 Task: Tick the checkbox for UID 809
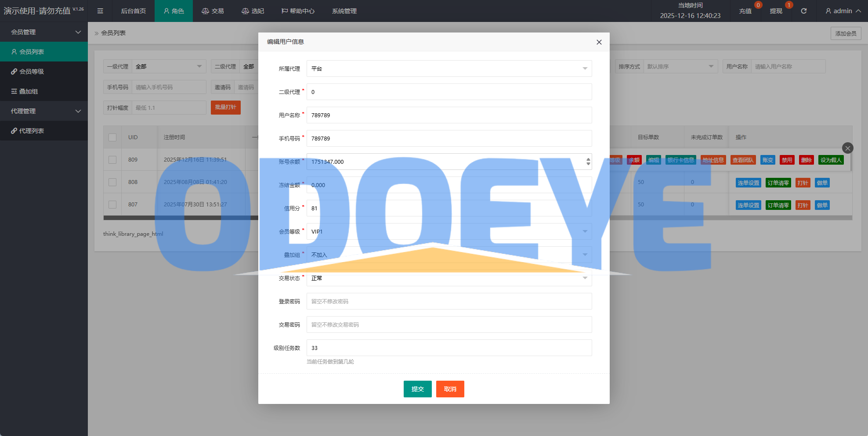112,160
